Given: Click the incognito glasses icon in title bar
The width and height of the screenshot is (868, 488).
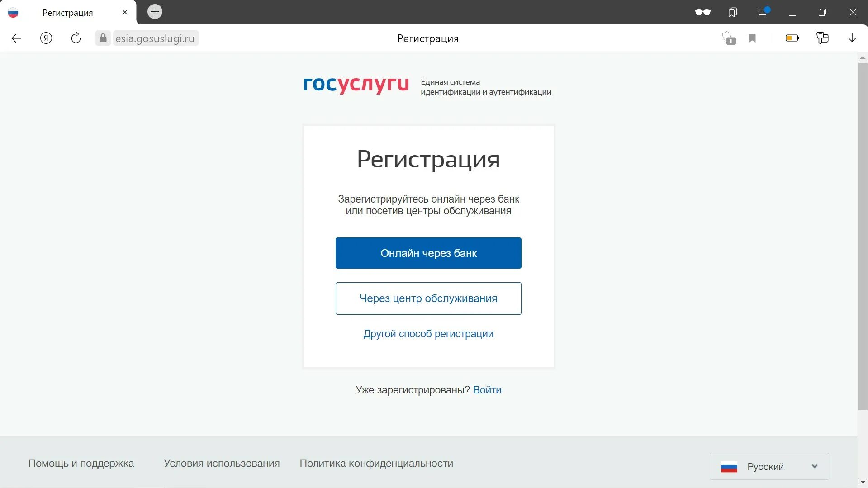Looking at the screenshot, I should pyautogui.click(x=703, y=13).
